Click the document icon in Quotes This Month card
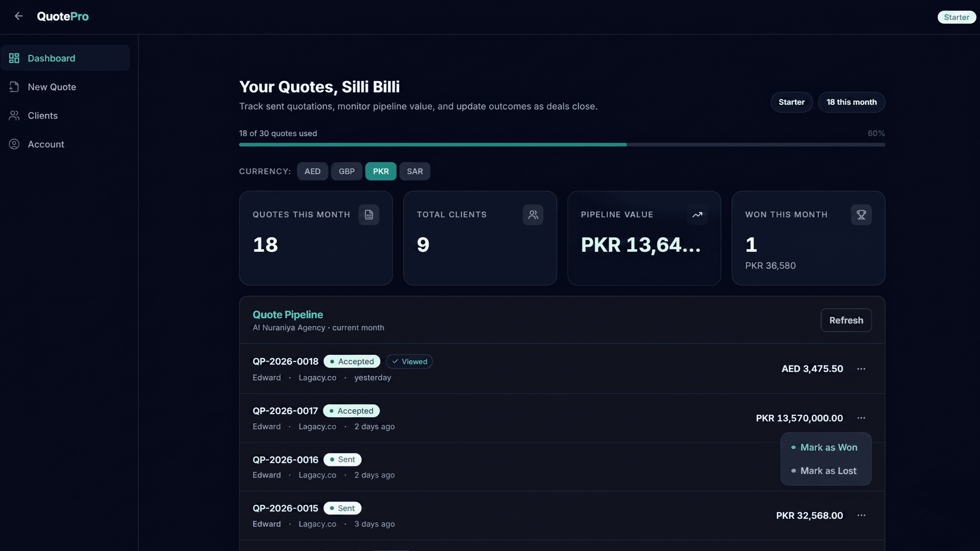Screen dimensions: 980x551 (369, 215)
